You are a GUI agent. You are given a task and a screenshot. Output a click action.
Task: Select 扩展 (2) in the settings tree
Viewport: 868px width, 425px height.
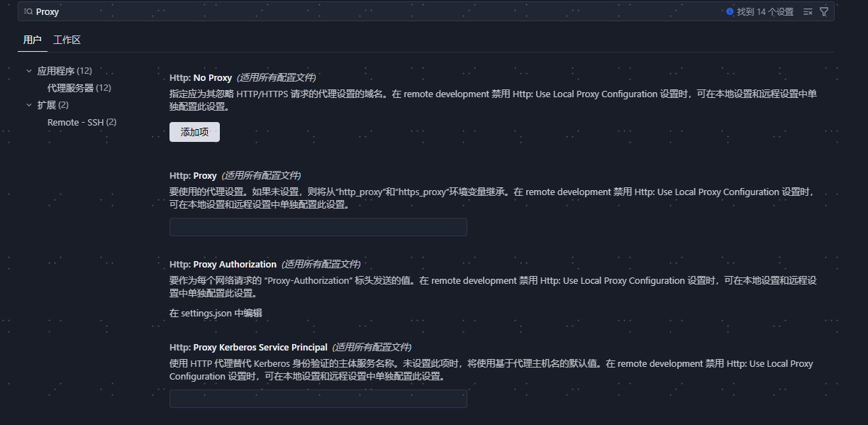coord(52,105)
